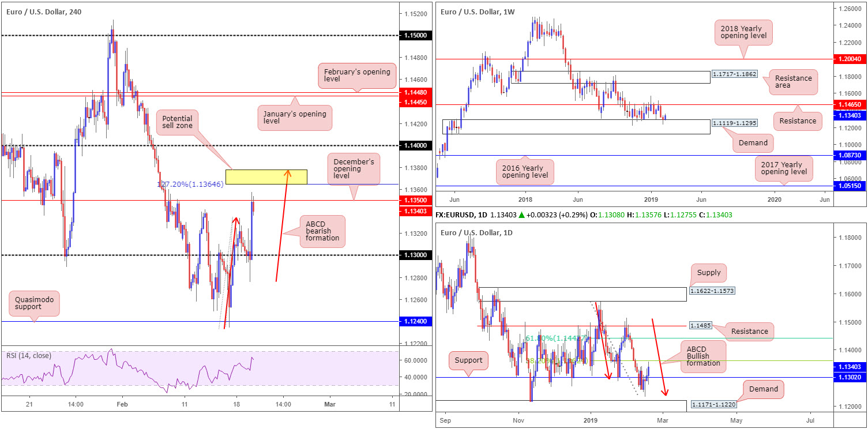Click the 1.1119-1.1295 demand zone label

[733, 123]
